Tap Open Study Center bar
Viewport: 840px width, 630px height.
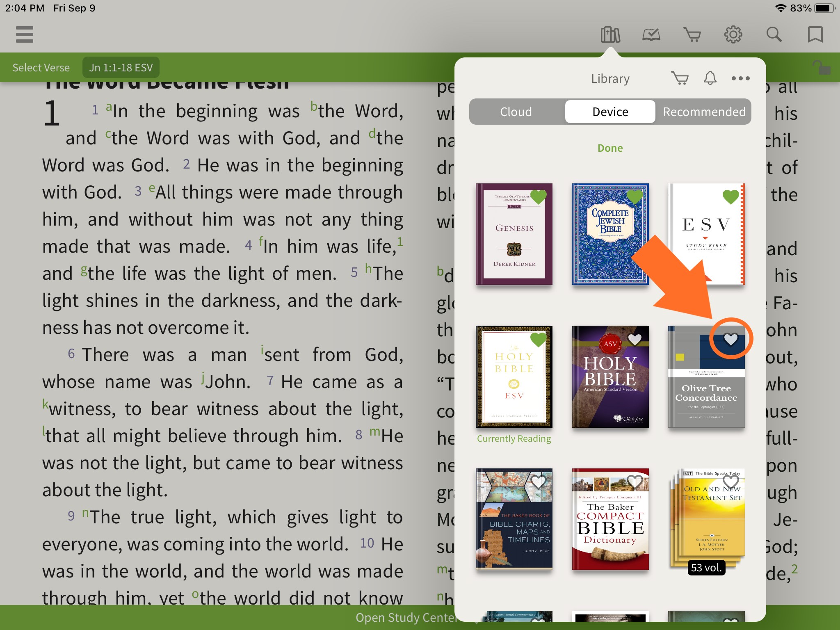(406, 617)
